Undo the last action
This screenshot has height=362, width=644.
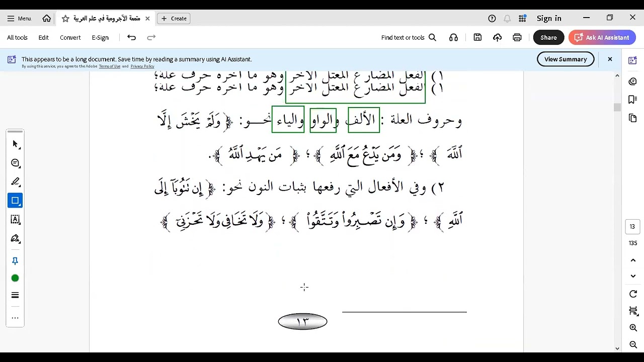pyautogui.click(x=131, y=38)
